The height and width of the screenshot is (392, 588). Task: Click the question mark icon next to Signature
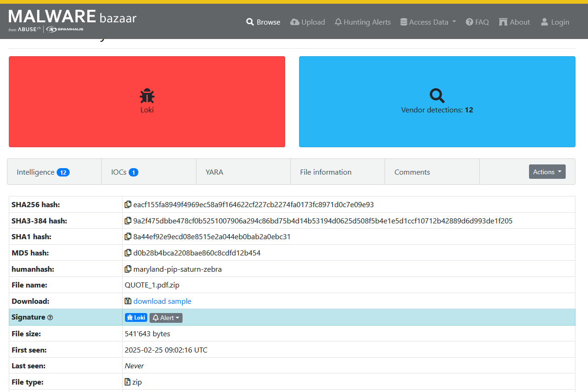(x=50, y=317)
